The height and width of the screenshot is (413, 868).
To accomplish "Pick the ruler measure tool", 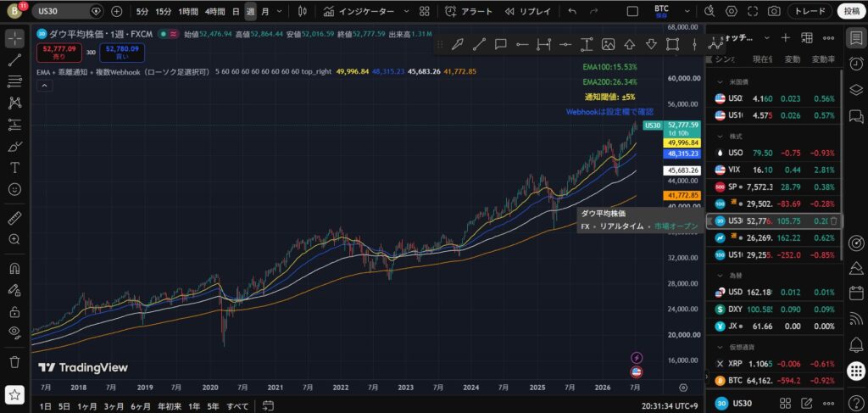I will click(x=15, y=218).
